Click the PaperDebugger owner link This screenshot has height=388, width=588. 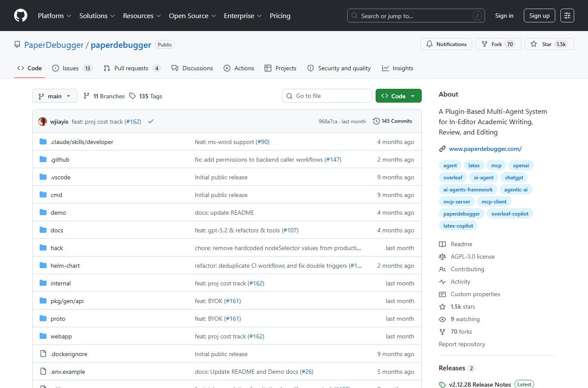pyautogui.click(x=54, y=45)
